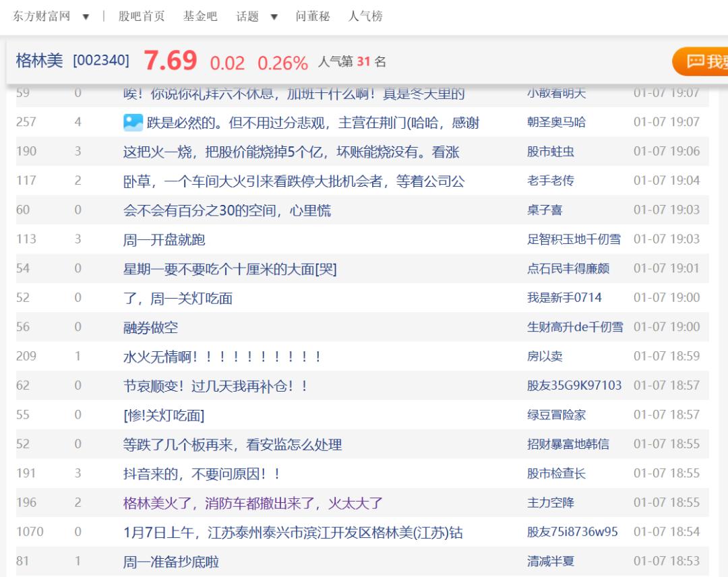Open the 人气榜 ranking page

click(x=365, y=16)
